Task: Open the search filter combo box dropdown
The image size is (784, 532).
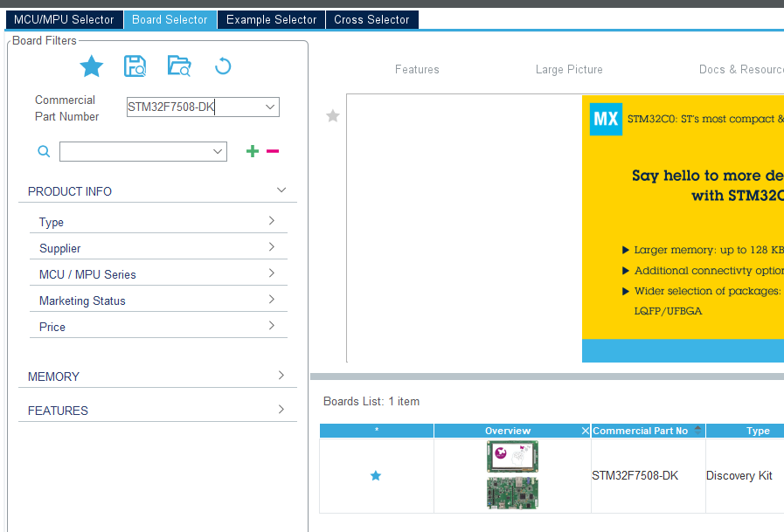Action: [218, 151]
